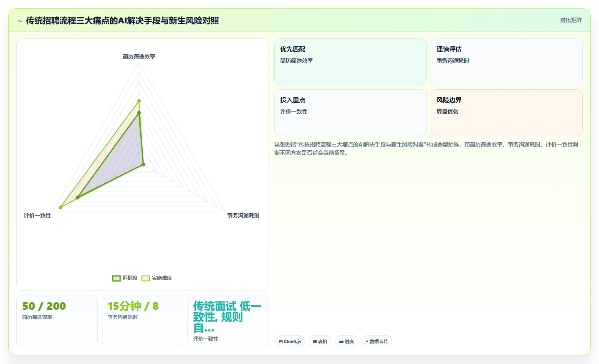Click 评价一致性 inside the 投入重点 card
Screen dimensions: 599x364
pos(294,111)
